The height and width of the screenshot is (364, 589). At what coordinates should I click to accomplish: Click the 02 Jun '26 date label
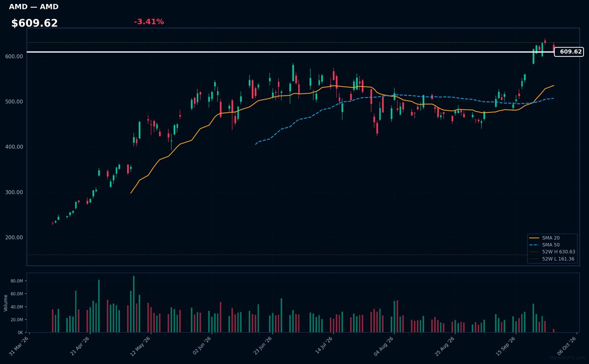[203, 346]
